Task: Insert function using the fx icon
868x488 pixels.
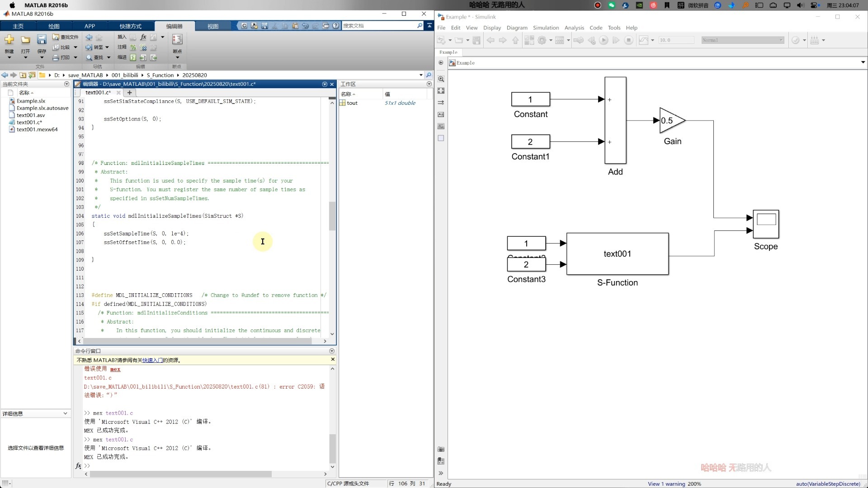Action: pos(143,37)
